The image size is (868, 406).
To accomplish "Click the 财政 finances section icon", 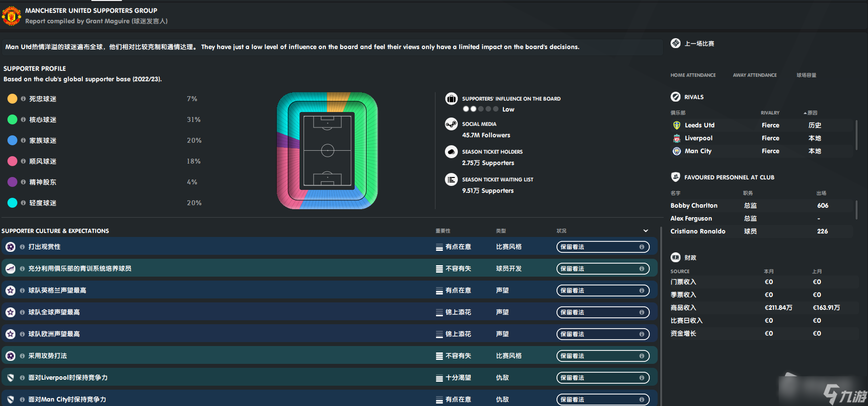I will (x=676, y=257).
